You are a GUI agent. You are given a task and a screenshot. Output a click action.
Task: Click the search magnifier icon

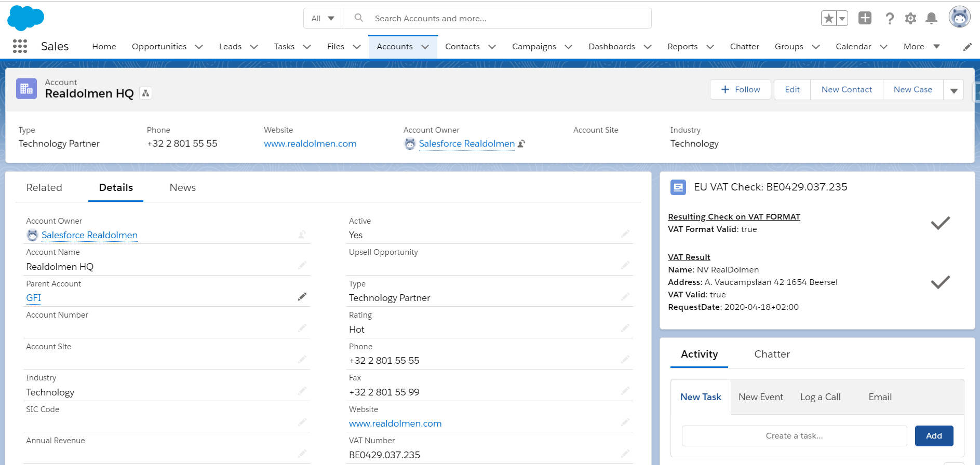[358, 18]
